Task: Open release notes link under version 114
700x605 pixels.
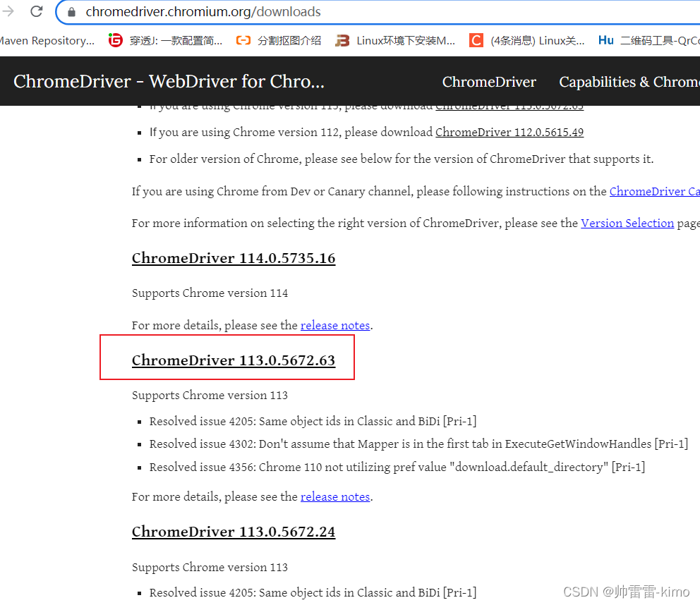Action: 335,325
